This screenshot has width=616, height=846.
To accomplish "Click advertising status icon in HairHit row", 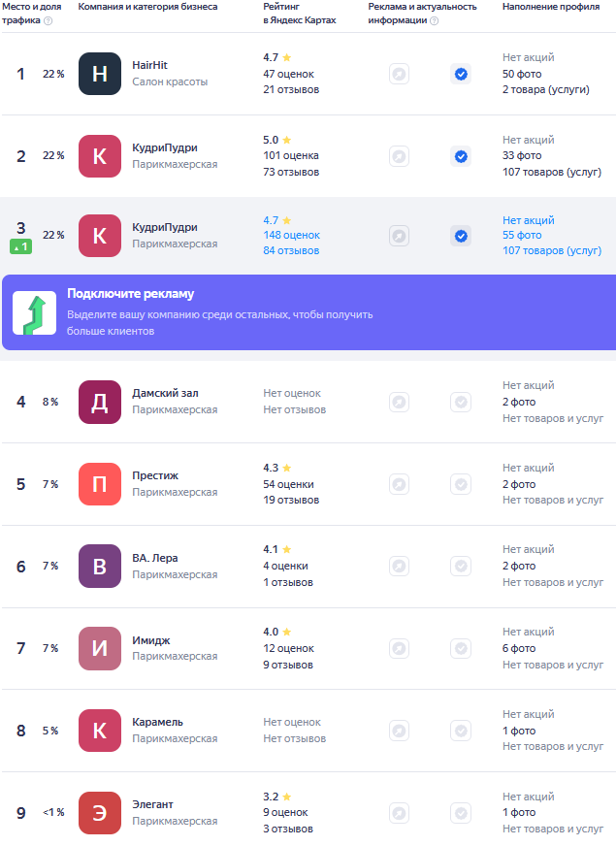I will [399, 74].
